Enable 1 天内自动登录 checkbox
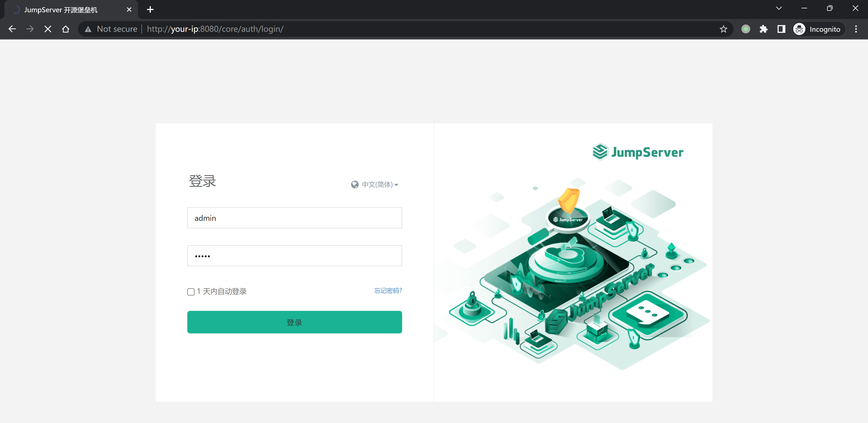The image size is (868, 423). (191, 292)
